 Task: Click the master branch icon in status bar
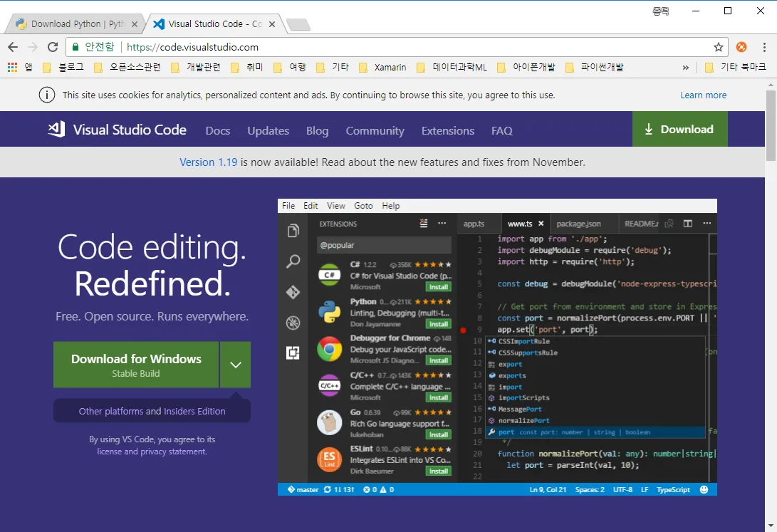[x=291, y=489]
